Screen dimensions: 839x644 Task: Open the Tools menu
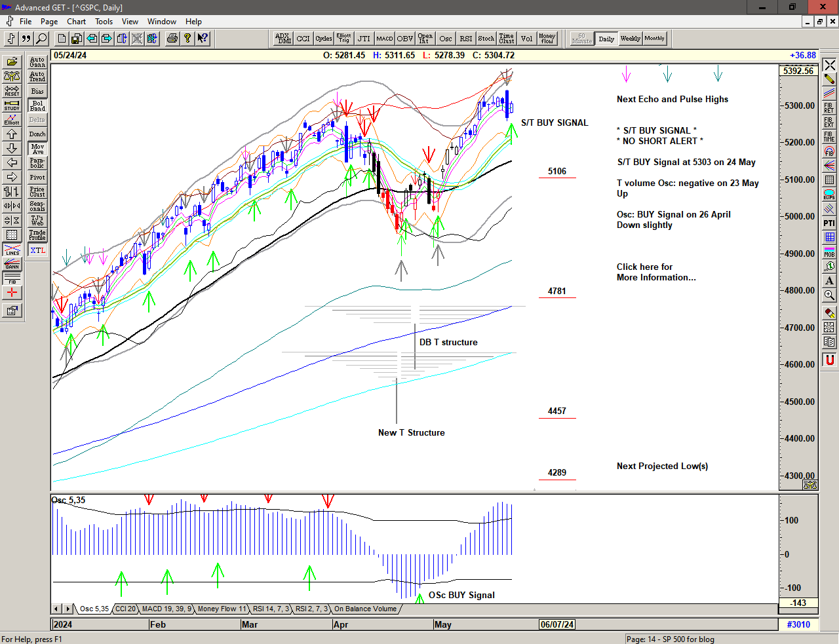click(x=104, y=22)
